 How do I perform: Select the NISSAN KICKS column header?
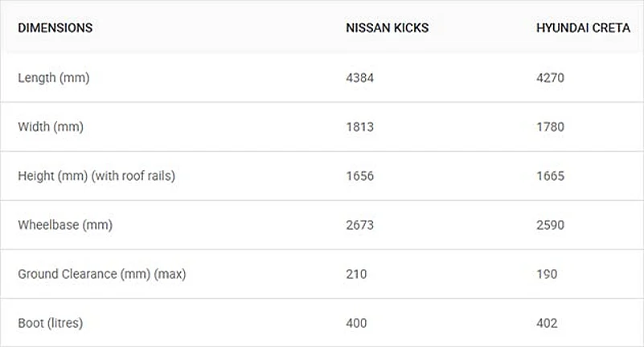click(387, 28)
